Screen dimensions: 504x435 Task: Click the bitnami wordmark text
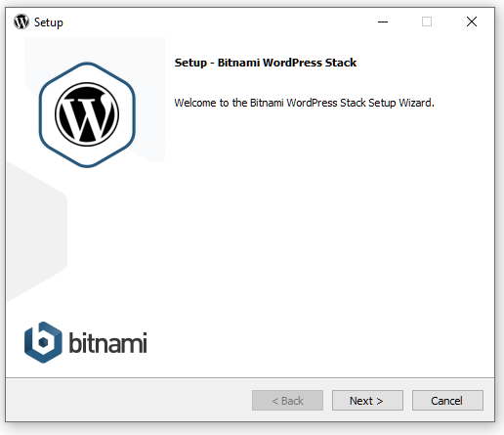click(x=107, y=343)
